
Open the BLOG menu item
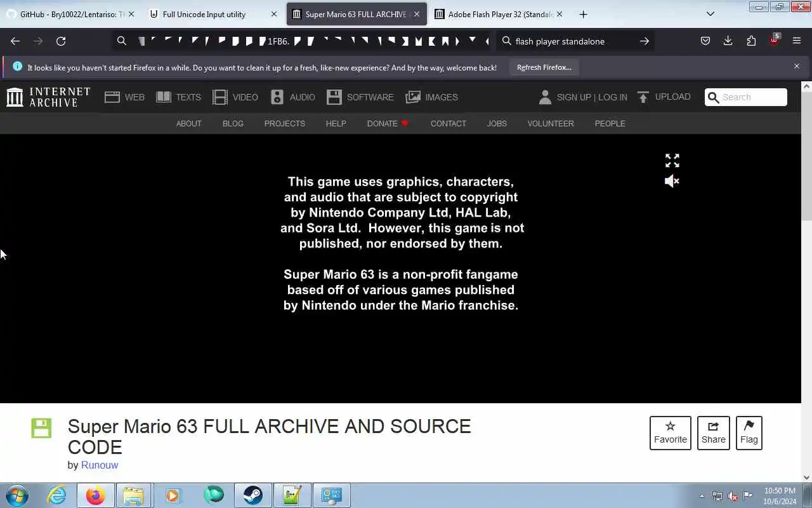233,124
